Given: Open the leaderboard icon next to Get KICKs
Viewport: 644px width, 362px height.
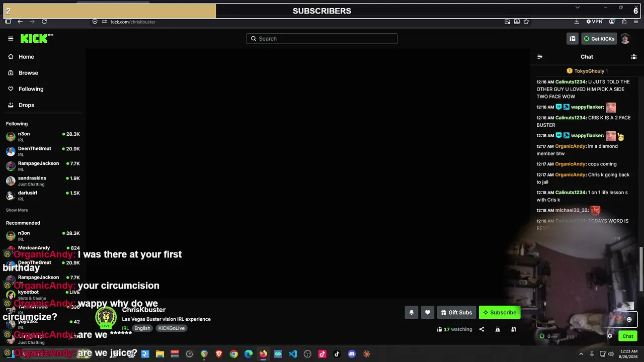Looking at the screenshot, I should [x=573, y=39].
